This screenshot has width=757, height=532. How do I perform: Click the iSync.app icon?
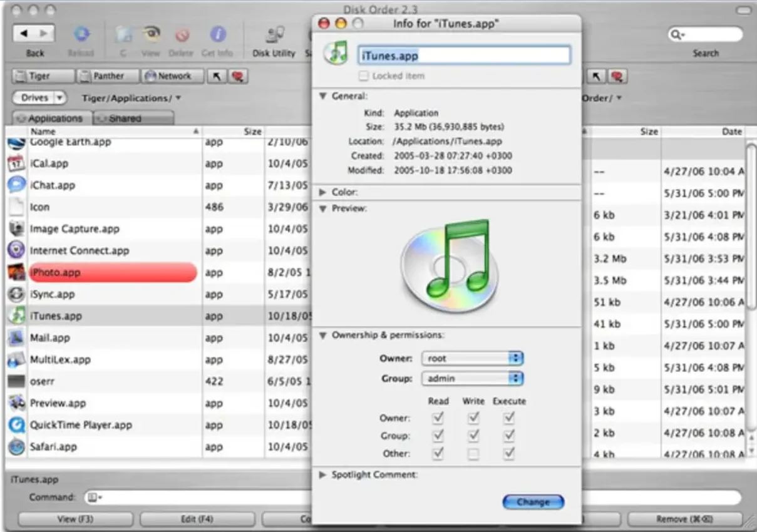tap(15, 294)
